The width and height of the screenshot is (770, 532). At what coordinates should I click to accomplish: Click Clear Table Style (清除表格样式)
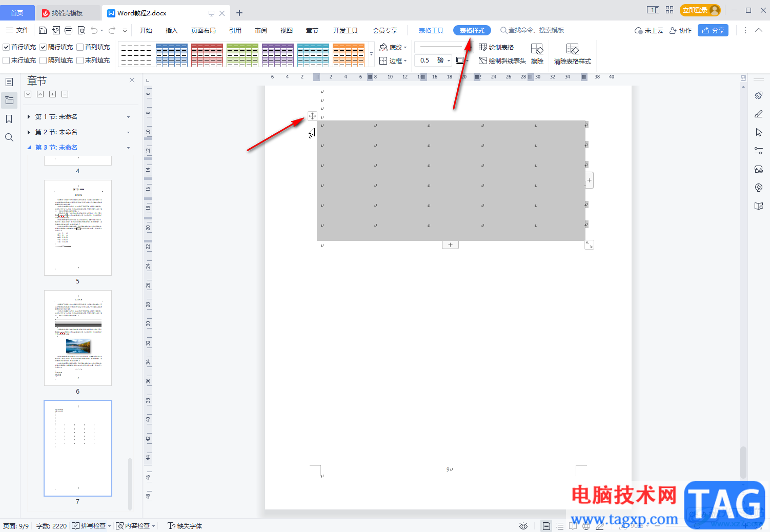(x=573, y=54)
